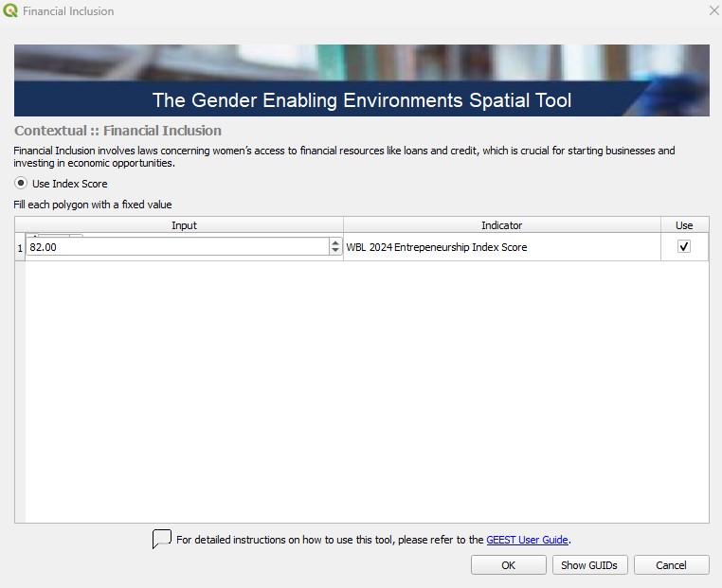This screenshot has width=722, height=588.
Task: Click the Indicator column header
Action: tap(502, 225)
